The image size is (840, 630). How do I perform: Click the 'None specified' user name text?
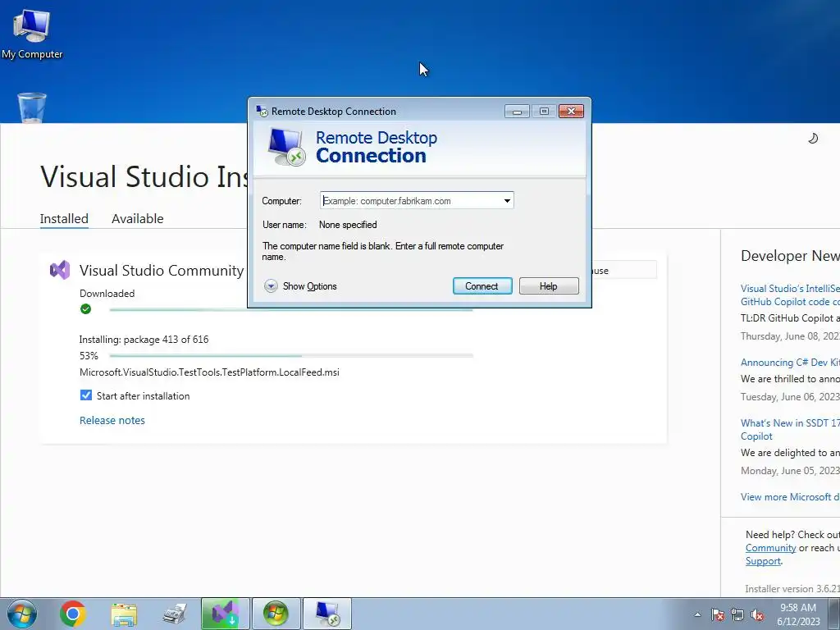click(x=348, y=225)
